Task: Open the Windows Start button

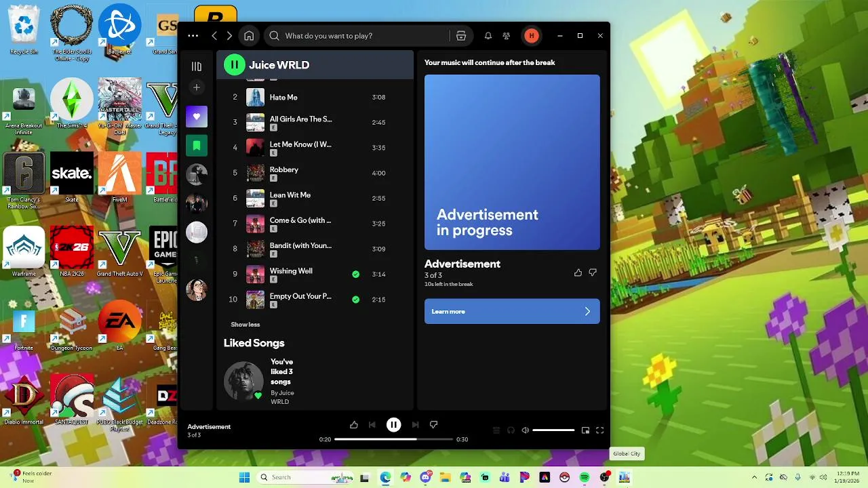Action: coord(244,477)
